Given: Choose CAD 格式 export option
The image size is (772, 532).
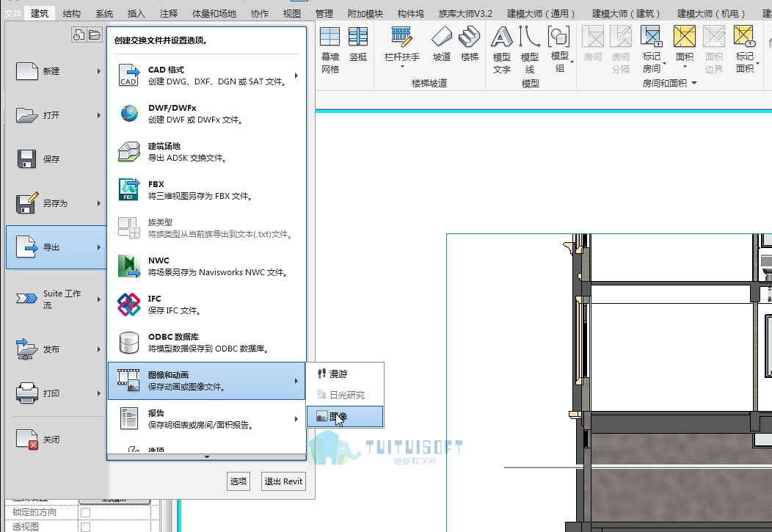Looking at the screenshot, I should tap(207, 76).
